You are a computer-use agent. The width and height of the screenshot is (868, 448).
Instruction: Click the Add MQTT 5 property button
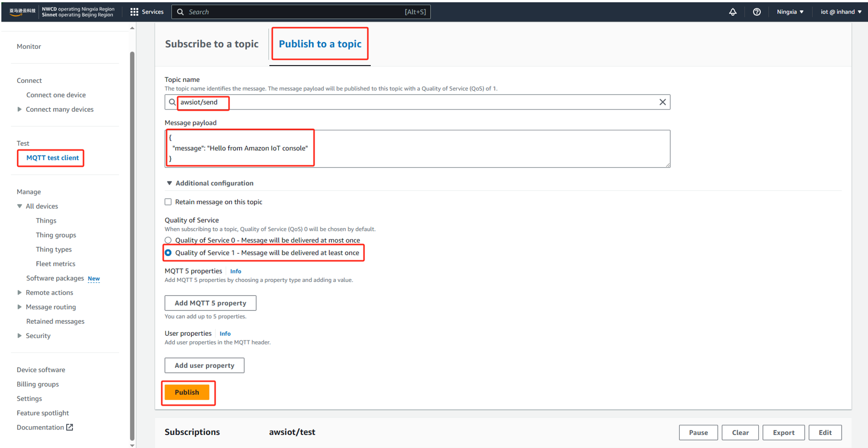[210, 303]
